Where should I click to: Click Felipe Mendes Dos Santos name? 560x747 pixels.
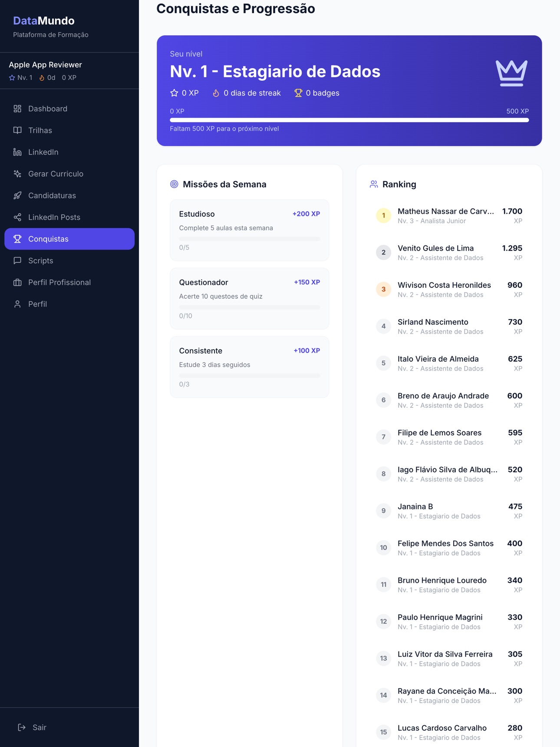click(x=445, y=544)
